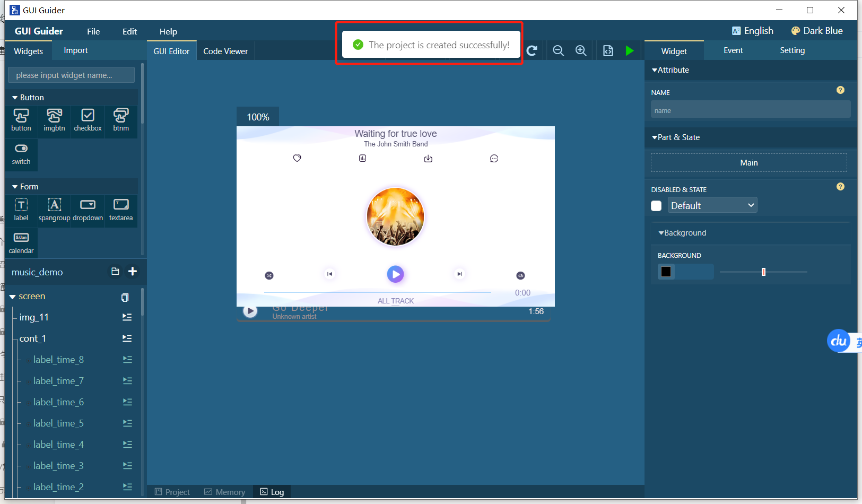The width and height of the screenshot is (862, 504).
Task: Click the widget name search field
Action: tap(71, 75)
